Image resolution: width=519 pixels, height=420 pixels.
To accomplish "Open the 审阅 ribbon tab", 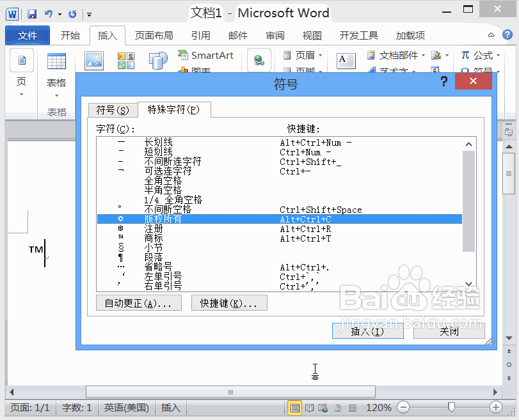I will 275,35.
